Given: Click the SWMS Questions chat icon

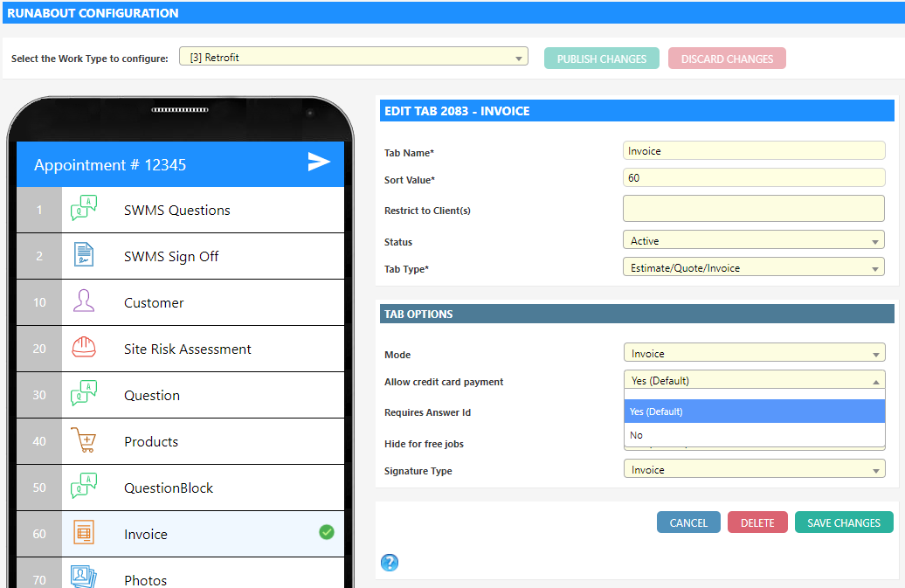Looking at the screenshot, I should click(x=84, y=210).
